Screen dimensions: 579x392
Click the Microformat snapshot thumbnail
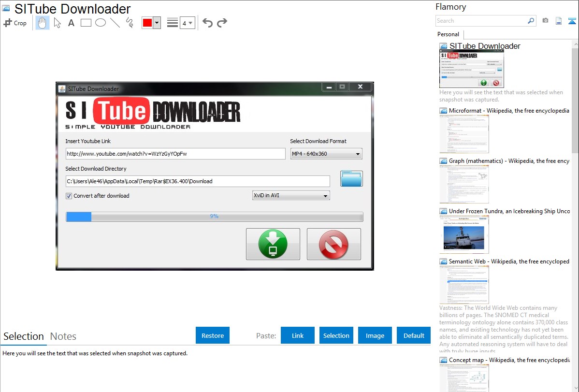pos(464,134)
